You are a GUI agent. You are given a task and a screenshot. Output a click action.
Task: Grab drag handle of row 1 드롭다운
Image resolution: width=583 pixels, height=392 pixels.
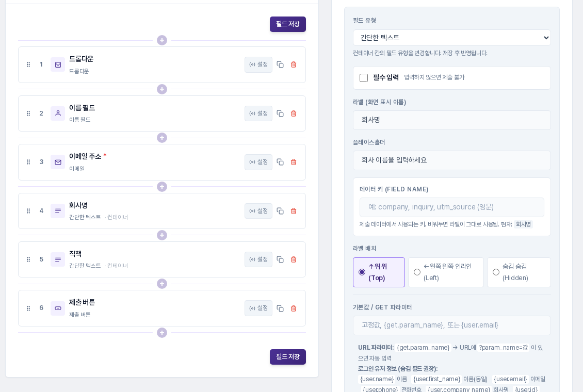click(x=28, y=64)
